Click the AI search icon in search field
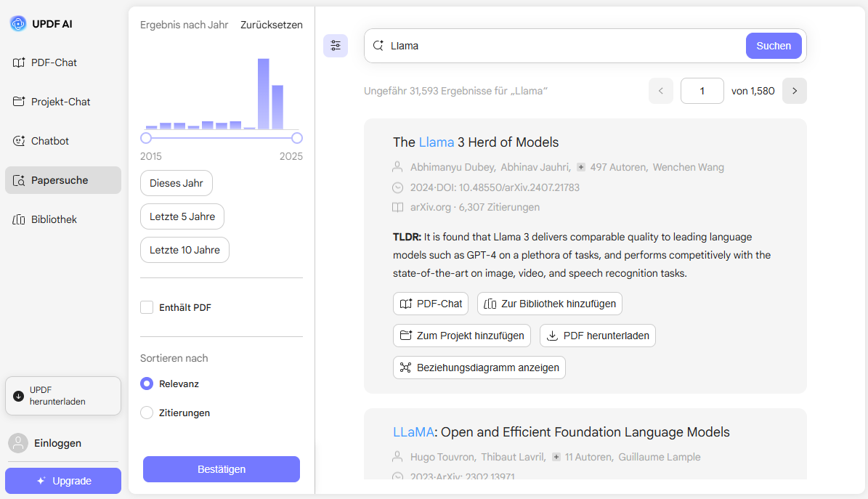This screenshot has width=868, height=499. point(378,46)
